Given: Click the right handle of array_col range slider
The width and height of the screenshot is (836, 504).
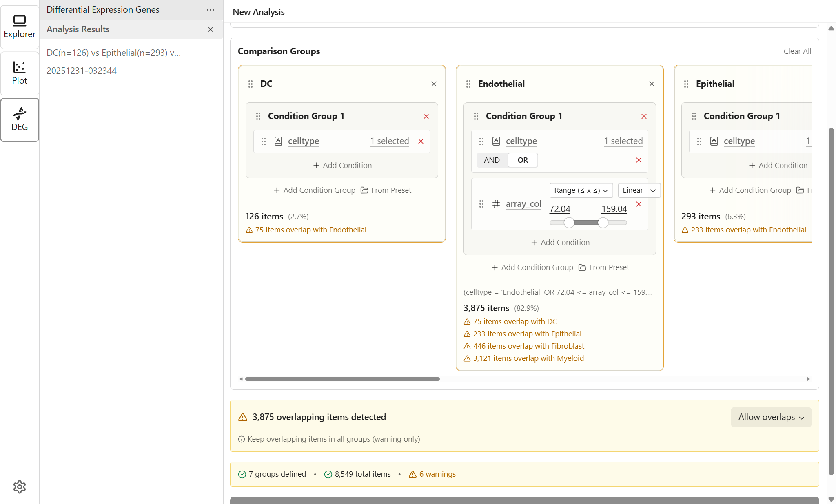Looking at the screenshot, I should [x=603, y=223].
